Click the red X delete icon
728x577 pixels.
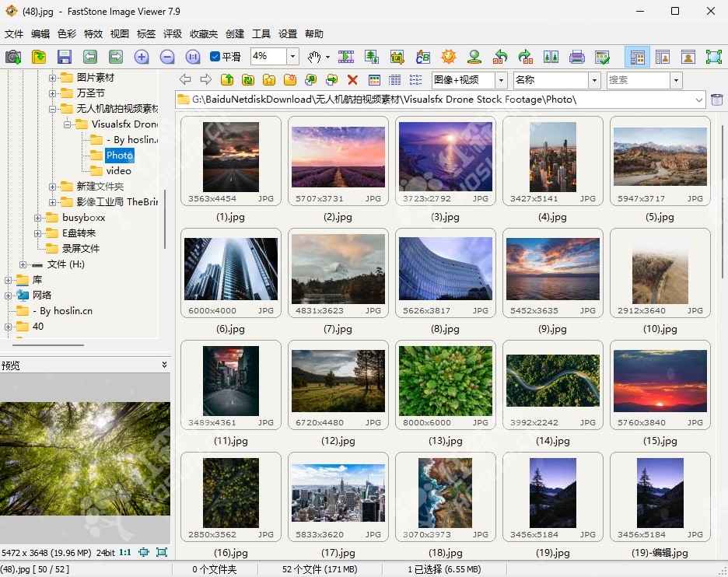tap(352, 80)
